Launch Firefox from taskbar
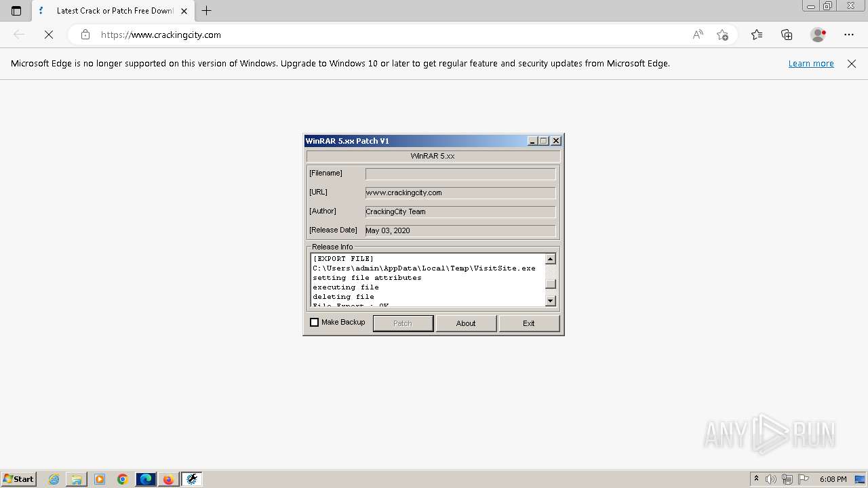 coord(168,479)
